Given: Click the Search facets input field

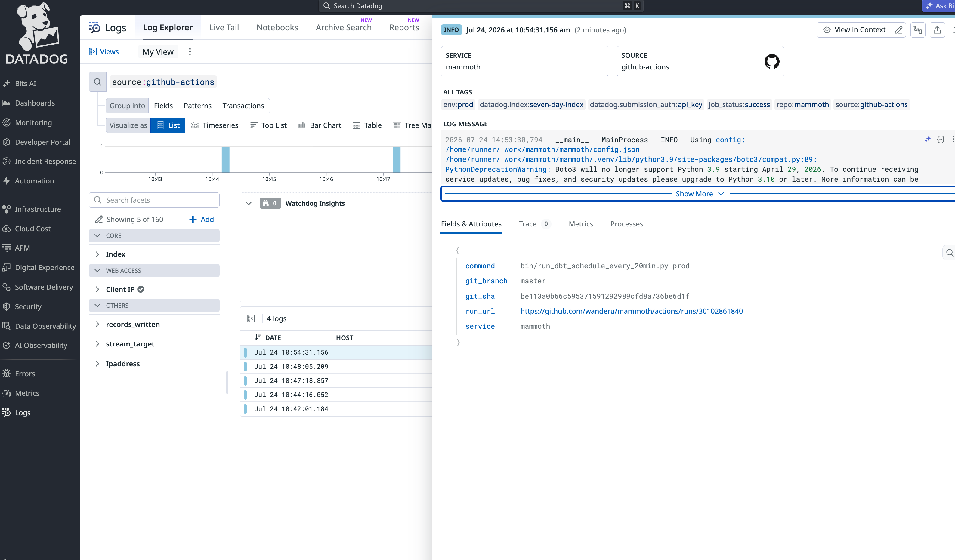Looking at the screenshot, I should click(x=154, y=200).
